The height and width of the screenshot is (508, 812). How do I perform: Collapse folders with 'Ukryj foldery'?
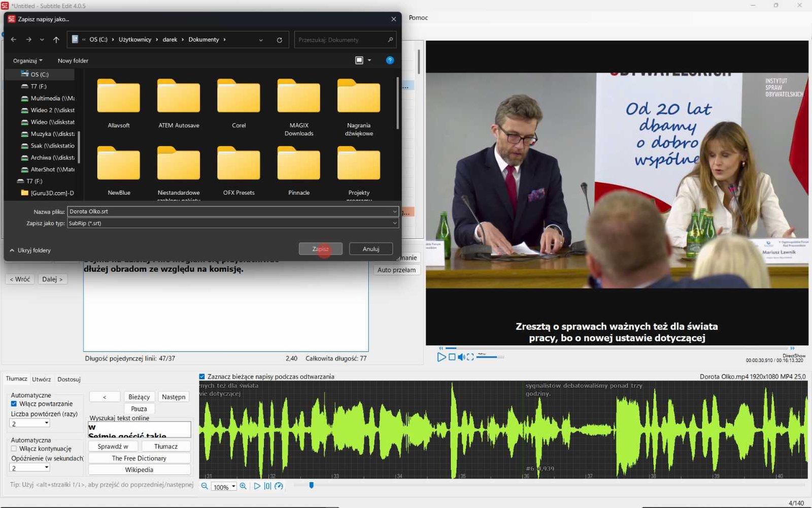[x=30, y=250]
